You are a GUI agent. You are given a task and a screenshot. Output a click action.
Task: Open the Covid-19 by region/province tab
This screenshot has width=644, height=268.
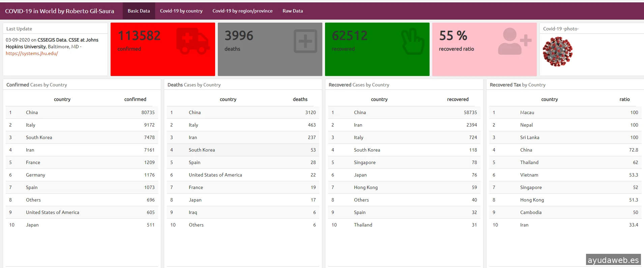242,11
